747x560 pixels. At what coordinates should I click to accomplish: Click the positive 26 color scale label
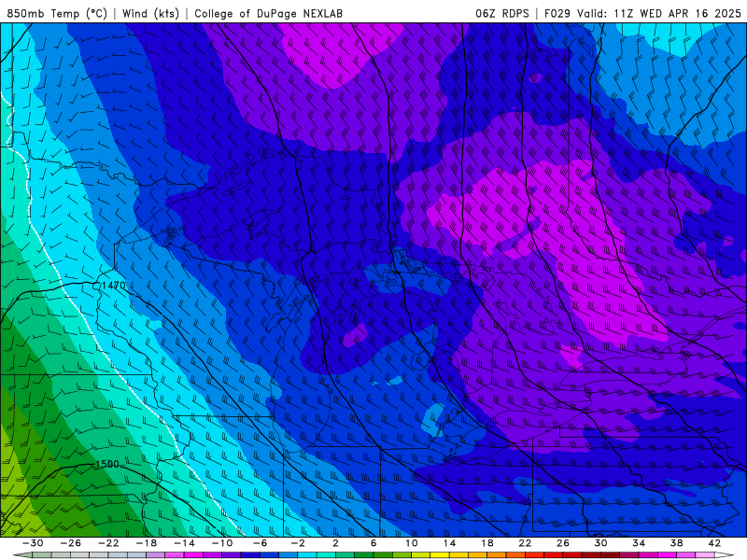coord(563,543)
